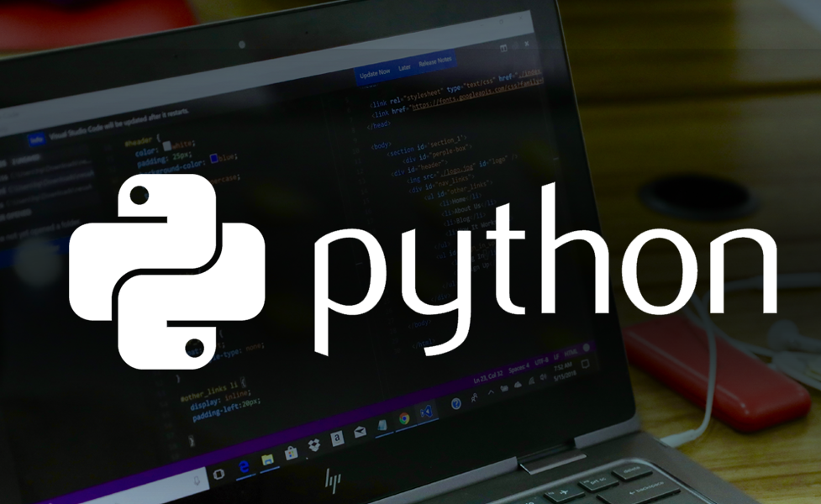Image resolution: width=821 pixels, height=504 pixels.
Task: Click the blue color swatch in CSS
Action: [x=214, y=157]
